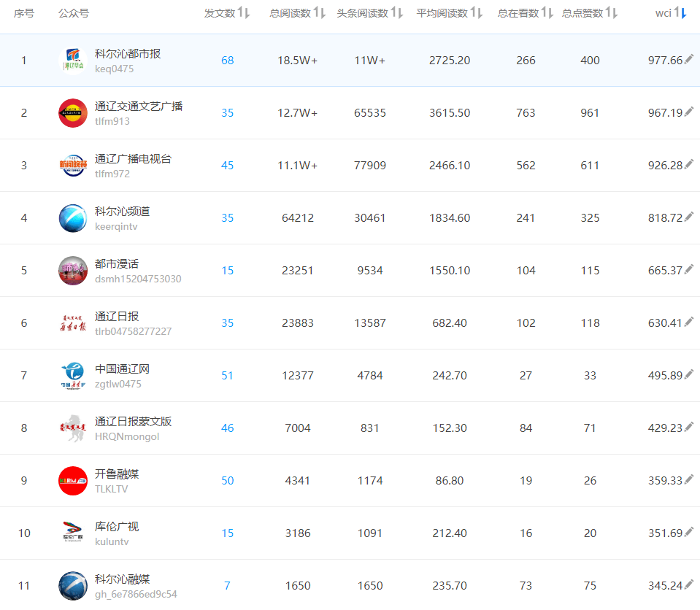Open the 通辽日报 account name link
Screen dimensions: 700x610
117,317
